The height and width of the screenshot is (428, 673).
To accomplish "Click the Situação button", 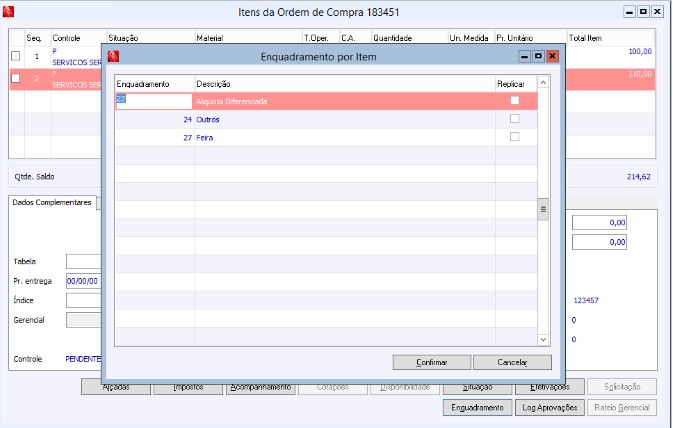I will (x=477, y=387).
